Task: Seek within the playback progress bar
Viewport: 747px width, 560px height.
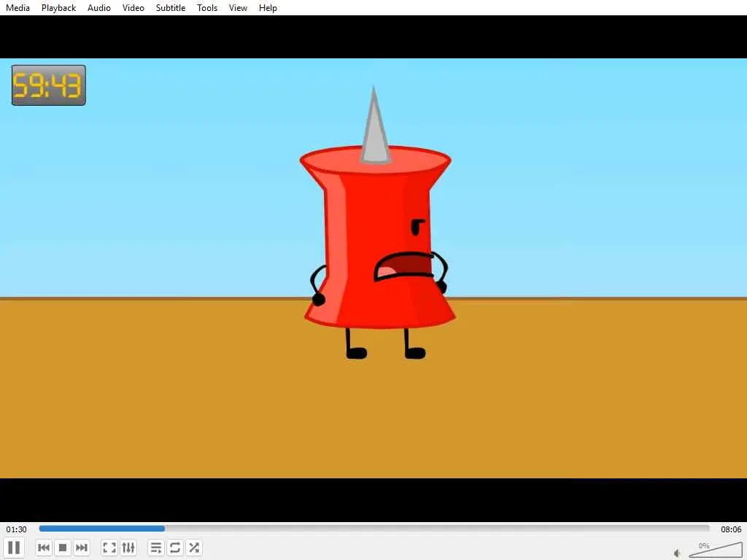Action: 374,529
